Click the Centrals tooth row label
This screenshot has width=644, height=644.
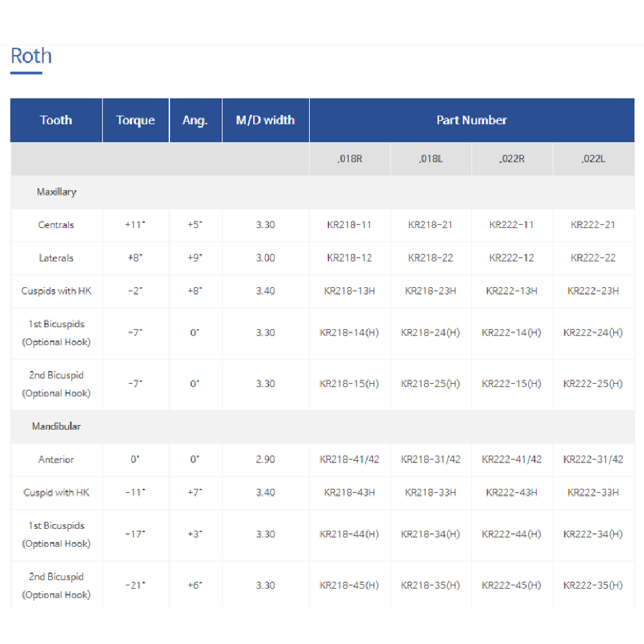[56, 225]
